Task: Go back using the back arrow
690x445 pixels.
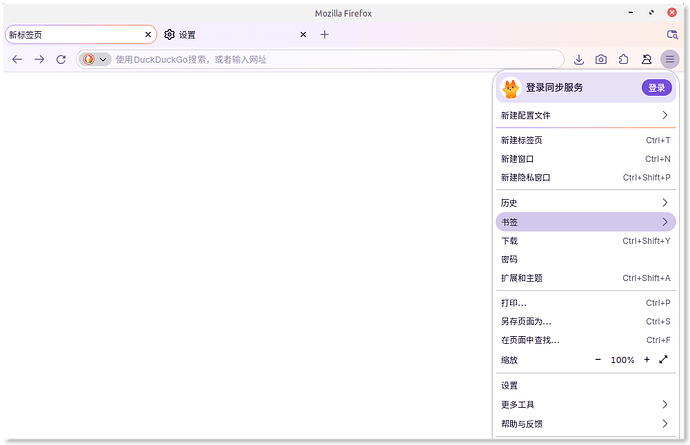Action: [x=17, y=59]
